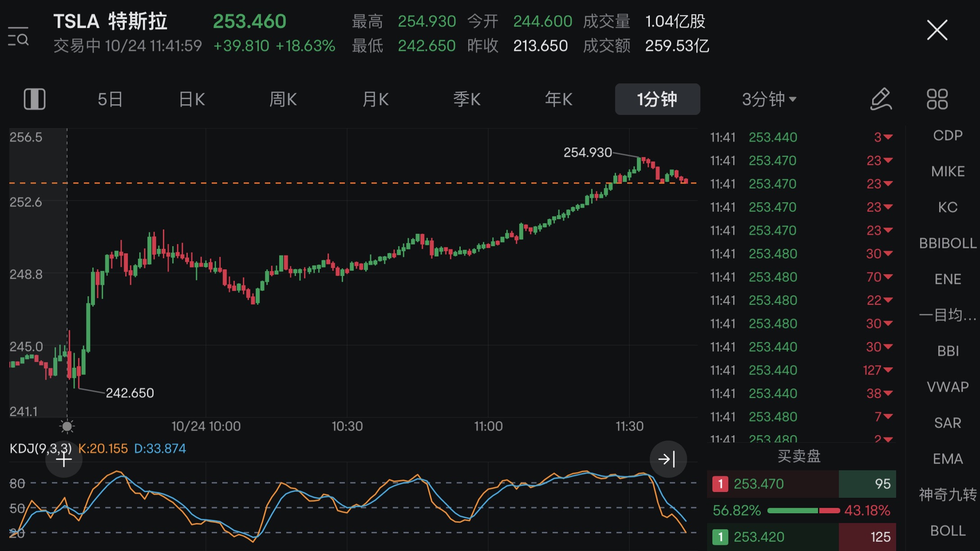Select the VWAP indicator
Viewport: 980px width, 551px height.
[948, 387]
